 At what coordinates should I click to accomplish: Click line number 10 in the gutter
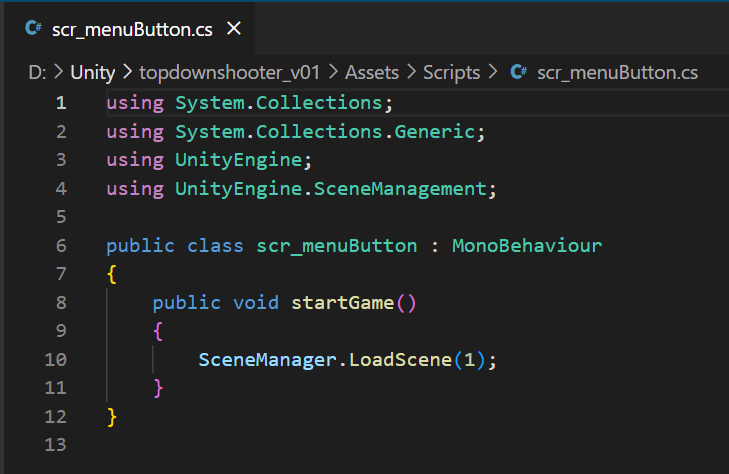pos(56,360)
